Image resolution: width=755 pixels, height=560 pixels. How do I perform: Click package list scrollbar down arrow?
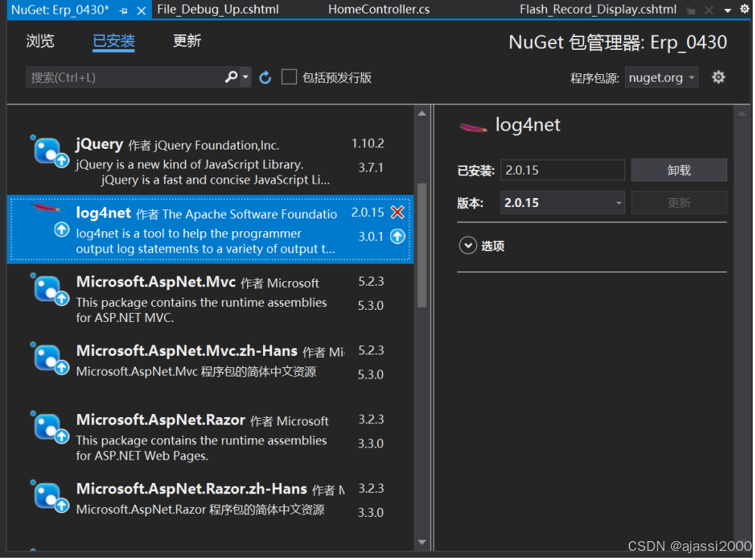[x=422, y=542]
